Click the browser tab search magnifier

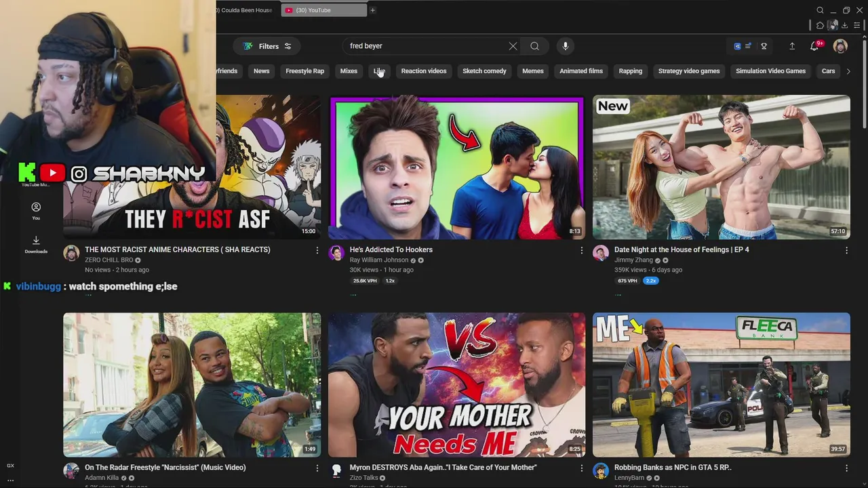(820, 10)
